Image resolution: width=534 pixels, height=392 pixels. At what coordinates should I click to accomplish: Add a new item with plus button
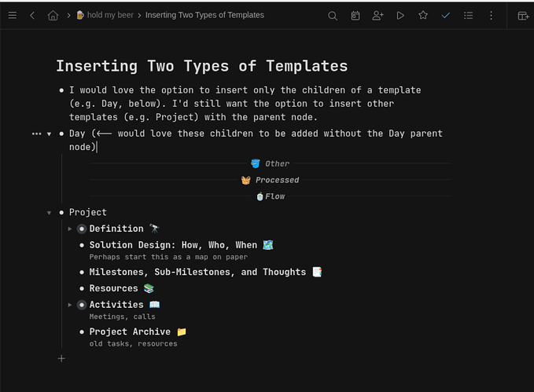coord(61,359)
